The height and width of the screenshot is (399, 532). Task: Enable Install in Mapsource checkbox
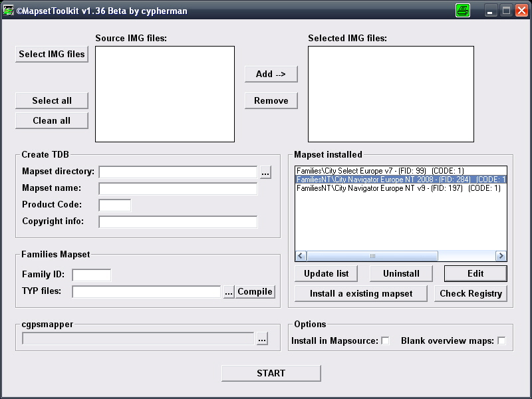coord(385,341)
